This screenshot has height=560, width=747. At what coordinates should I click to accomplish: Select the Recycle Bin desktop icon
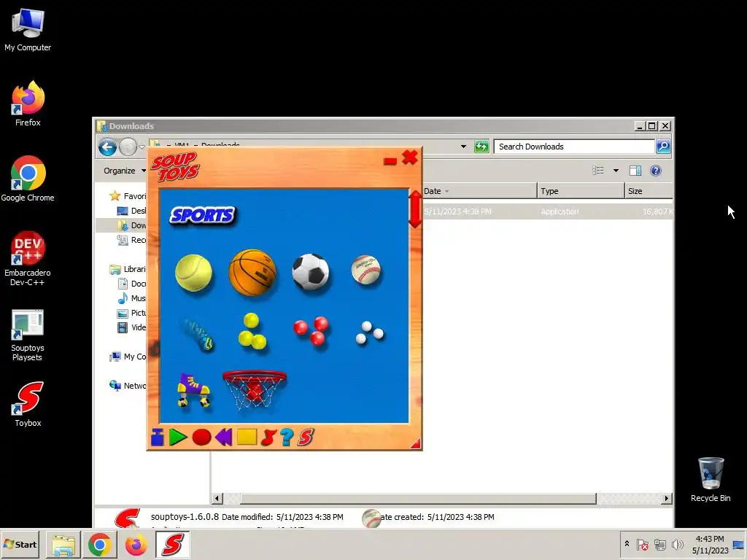click(711, 480)
